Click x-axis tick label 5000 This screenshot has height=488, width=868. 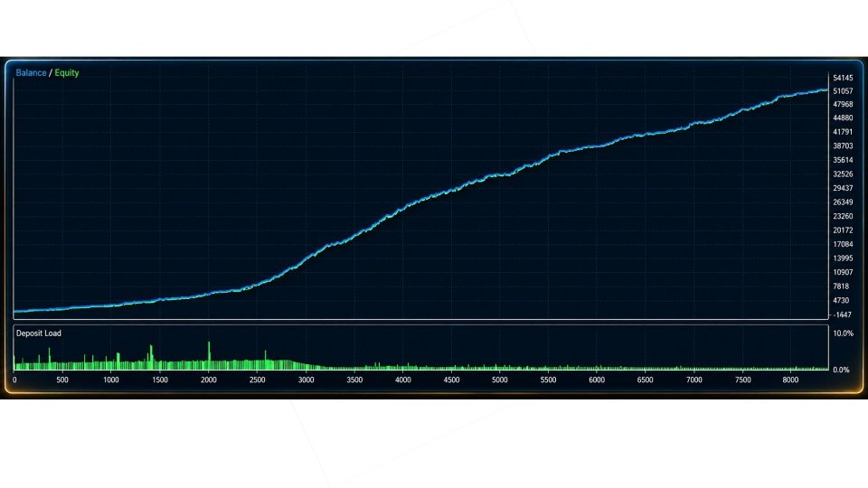coord(499,380)
